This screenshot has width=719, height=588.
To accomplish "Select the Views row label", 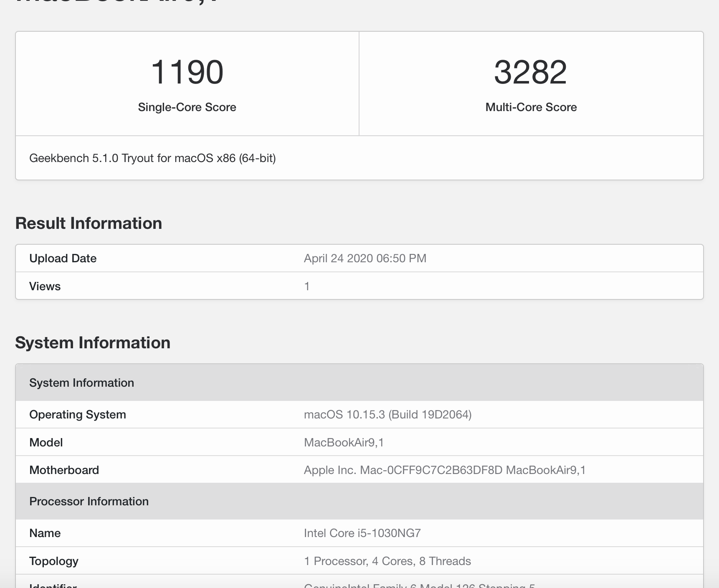I will [x=45, y=286].
